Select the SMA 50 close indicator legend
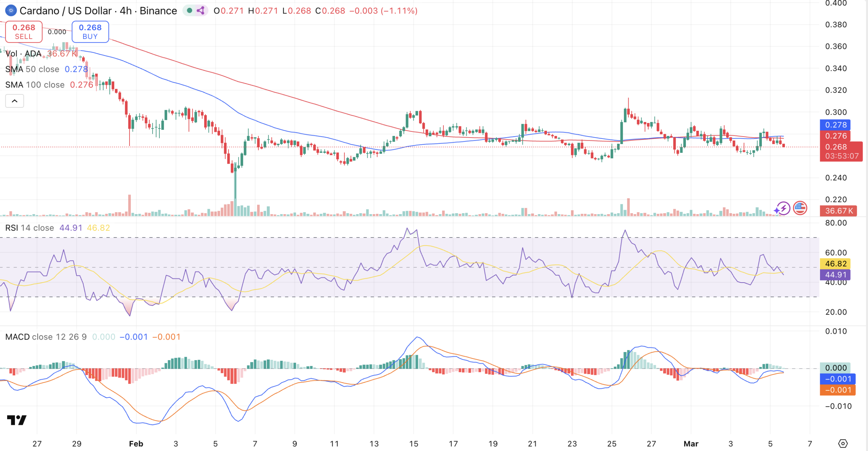Screen dimensions: 868x451 (x=32, y=69)
